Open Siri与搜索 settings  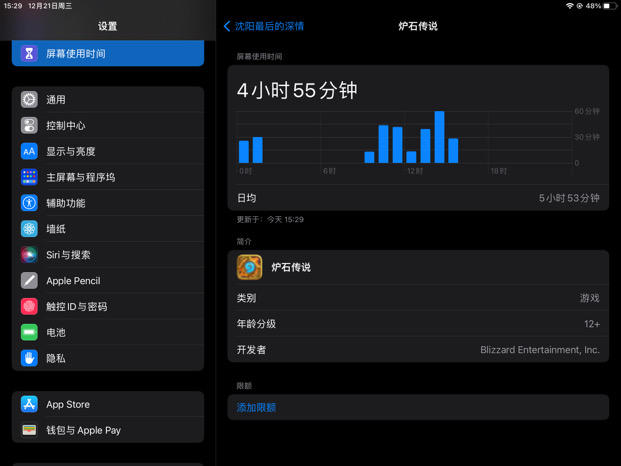click(x=108, y=255)
